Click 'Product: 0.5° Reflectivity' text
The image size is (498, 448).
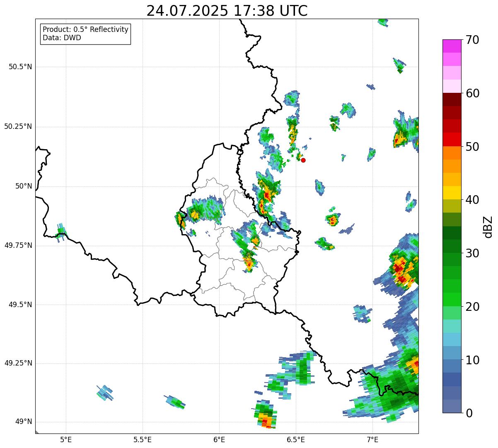pos(85,30)
